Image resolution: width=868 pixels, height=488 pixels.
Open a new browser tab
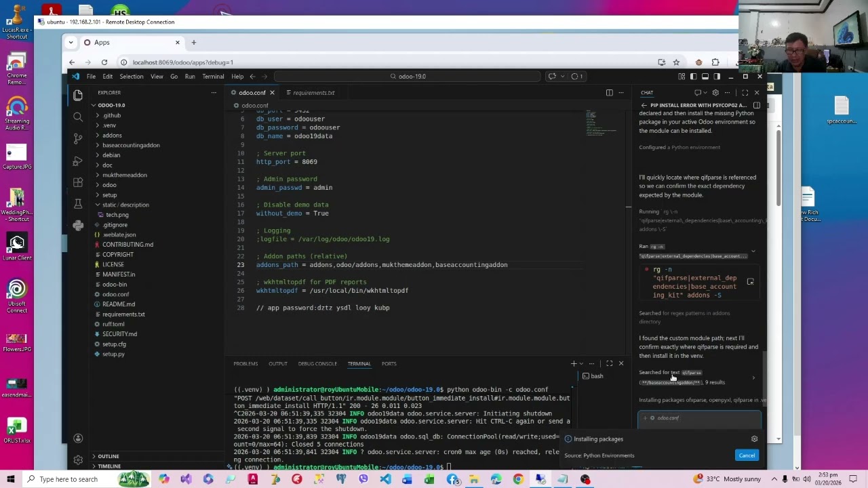point(193,42)
